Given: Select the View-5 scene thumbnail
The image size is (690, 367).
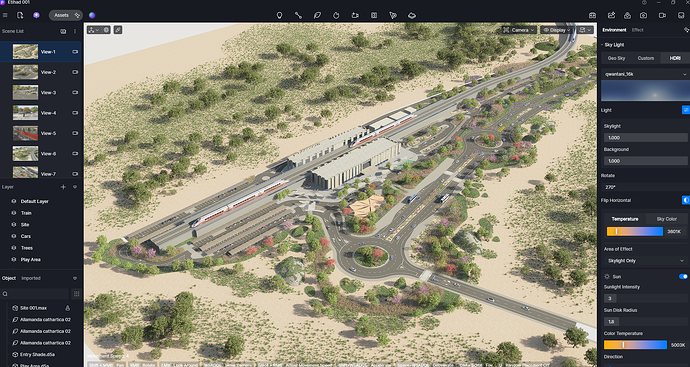Looking at the screenshot, I should pyautogui.click(x=25, y=133).
